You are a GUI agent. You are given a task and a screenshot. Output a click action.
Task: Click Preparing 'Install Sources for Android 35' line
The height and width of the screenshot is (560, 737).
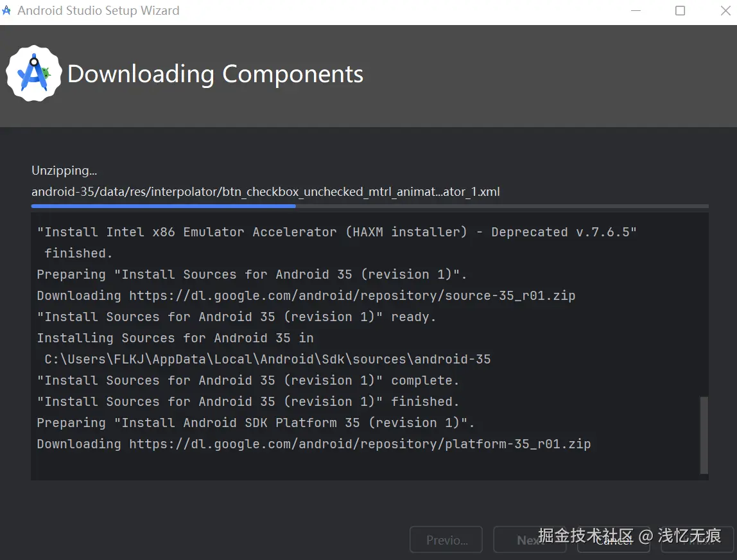point(252,274)
